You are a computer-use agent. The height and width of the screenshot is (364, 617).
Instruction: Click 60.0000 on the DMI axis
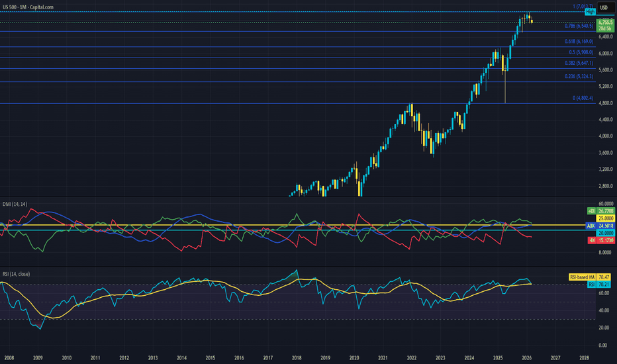click(x=606, y=204)
